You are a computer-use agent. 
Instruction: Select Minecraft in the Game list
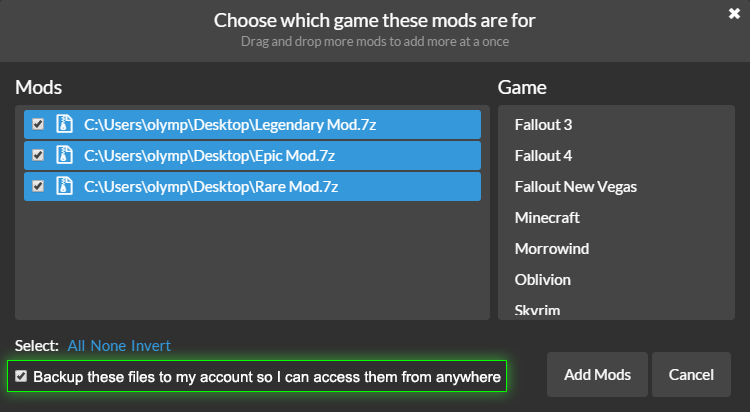547,218
